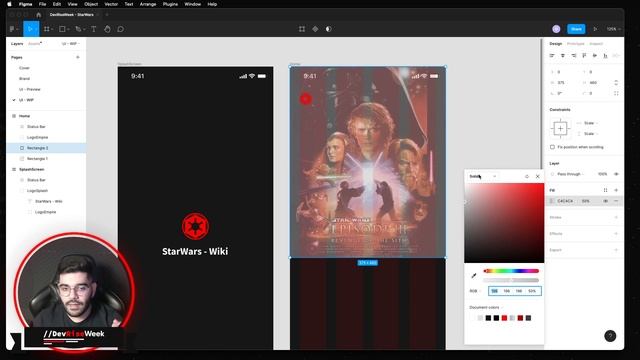Open the Vector menu
Image resolution: width=640 pixels, height=360 pixels.
tap(111, 4)
